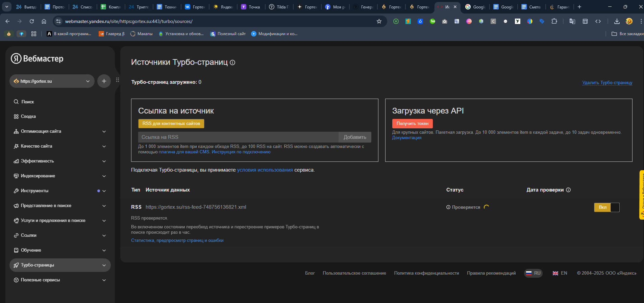Switch to the Tilda browser tab

click(x=279, y=7)
